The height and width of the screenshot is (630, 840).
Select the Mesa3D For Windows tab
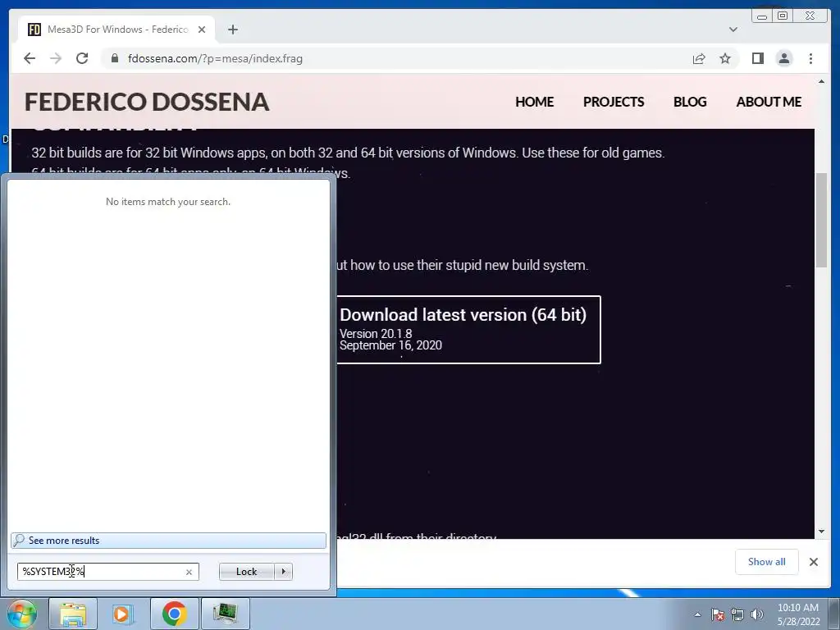pos(116,30)
